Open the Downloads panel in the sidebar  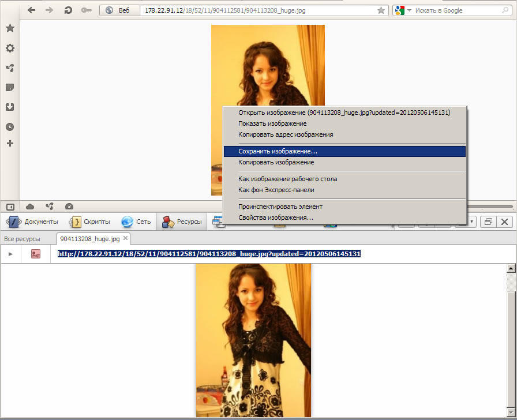tap(10, 107)
